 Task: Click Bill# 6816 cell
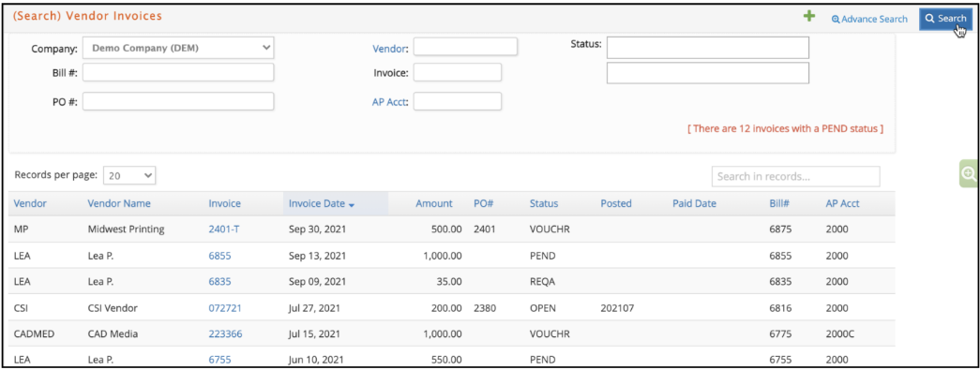[780, 308]
